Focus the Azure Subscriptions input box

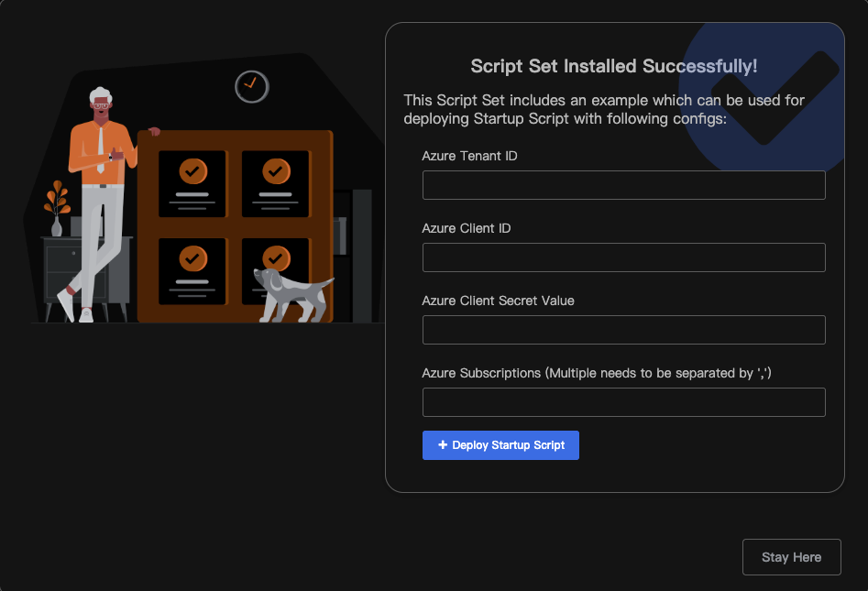[624, 402]
